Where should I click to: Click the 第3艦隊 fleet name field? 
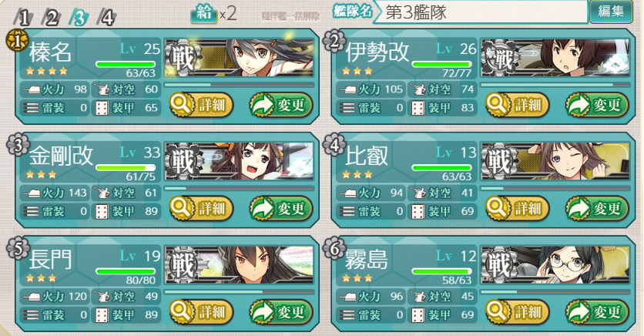481,12
